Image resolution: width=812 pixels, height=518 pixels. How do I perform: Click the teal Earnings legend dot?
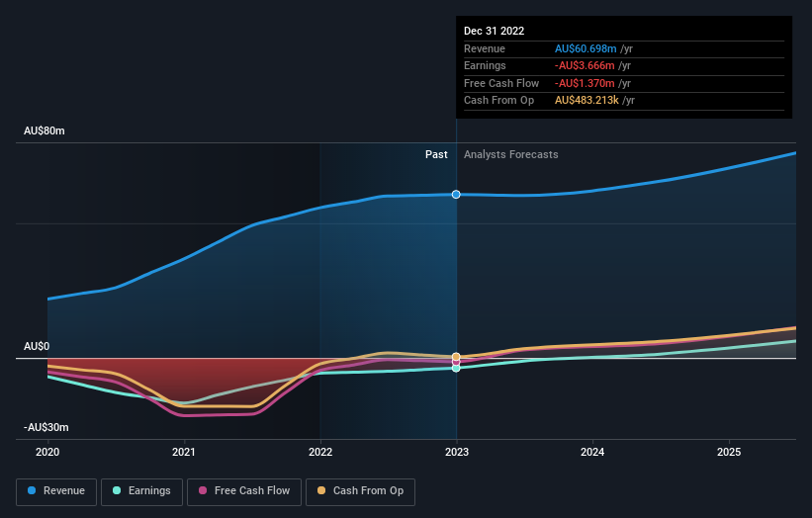point(117,490)
